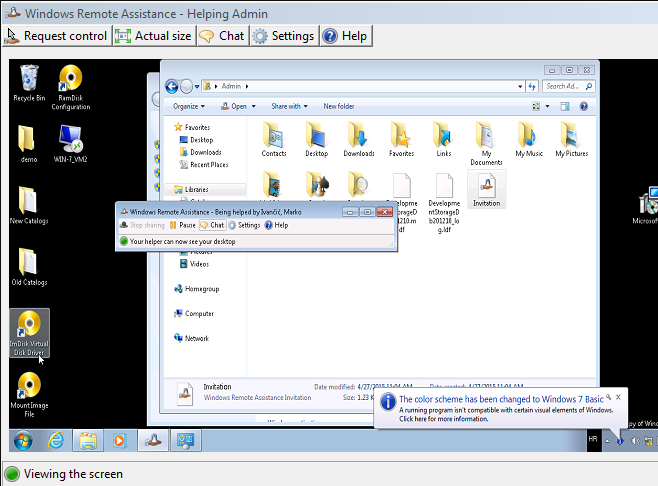Click Explorer back navigation arrow
The height and width of the screenshot is (486, 658).
(172, 86)
